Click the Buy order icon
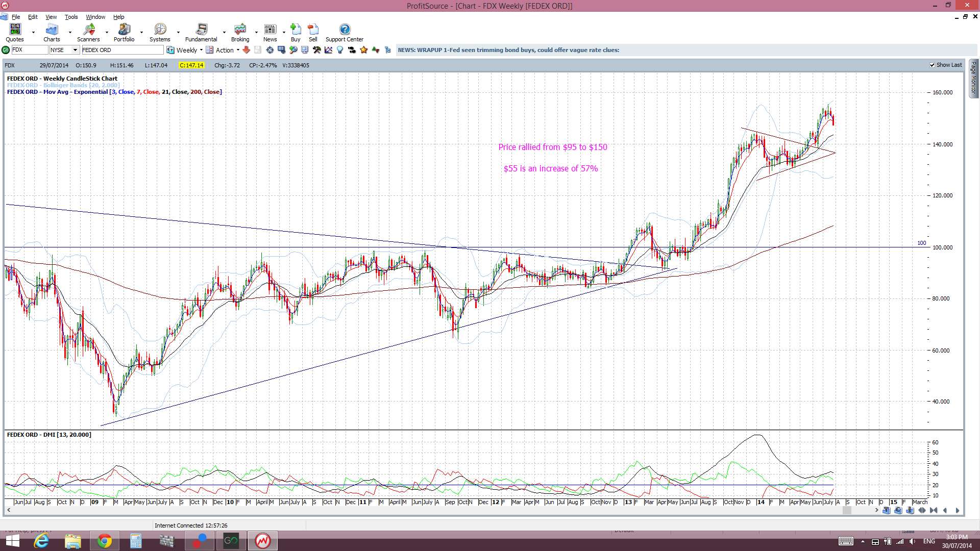The height and width of the screenshot is (551, 980). [x=296, y=33]
